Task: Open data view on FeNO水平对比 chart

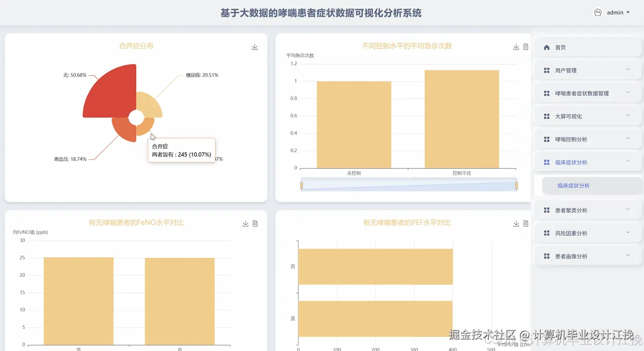Action: [x=255, y=223]
